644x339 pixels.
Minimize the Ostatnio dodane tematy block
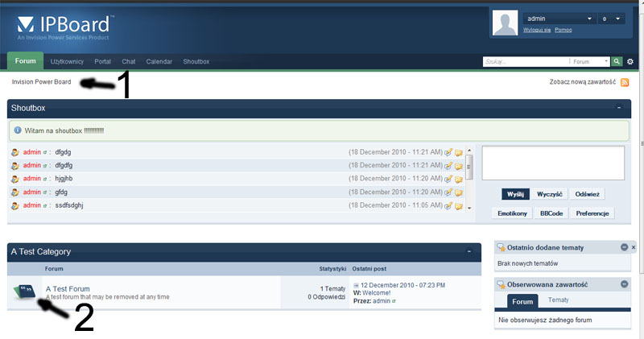coord(624,247)
